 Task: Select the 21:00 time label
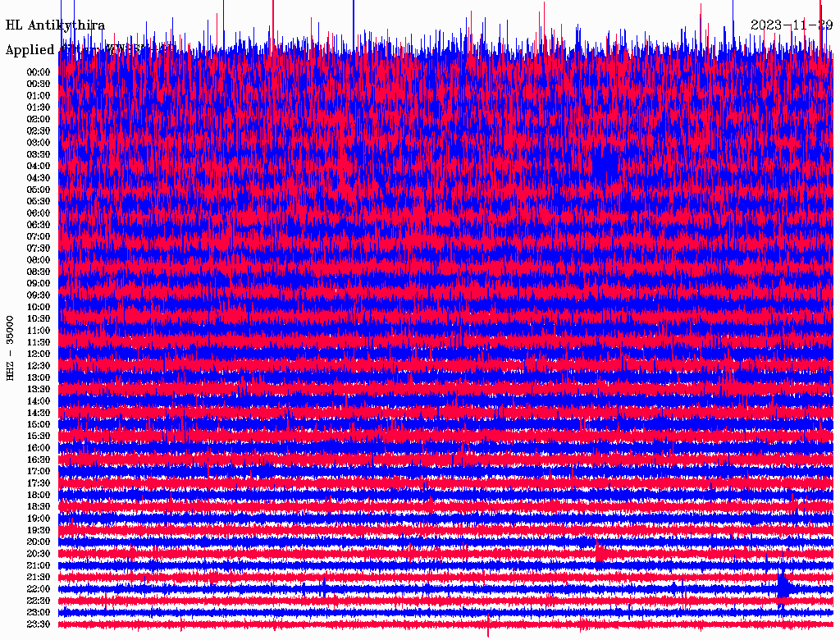tap(39, 565)
